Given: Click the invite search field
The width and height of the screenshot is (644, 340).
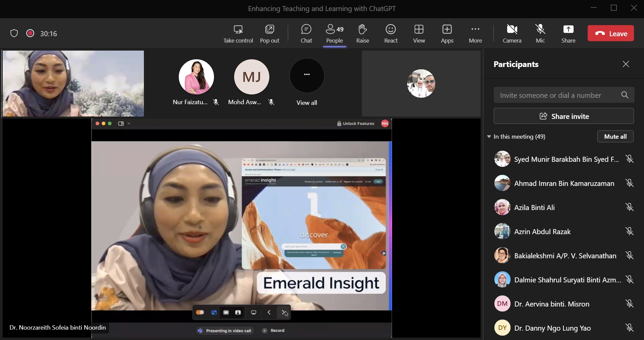Looking at the screenshot, I should coord(564,95).
